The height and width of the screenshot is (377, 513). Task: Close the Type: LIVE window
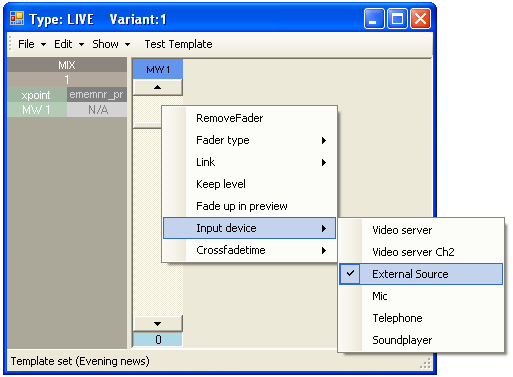coord(420,19)
